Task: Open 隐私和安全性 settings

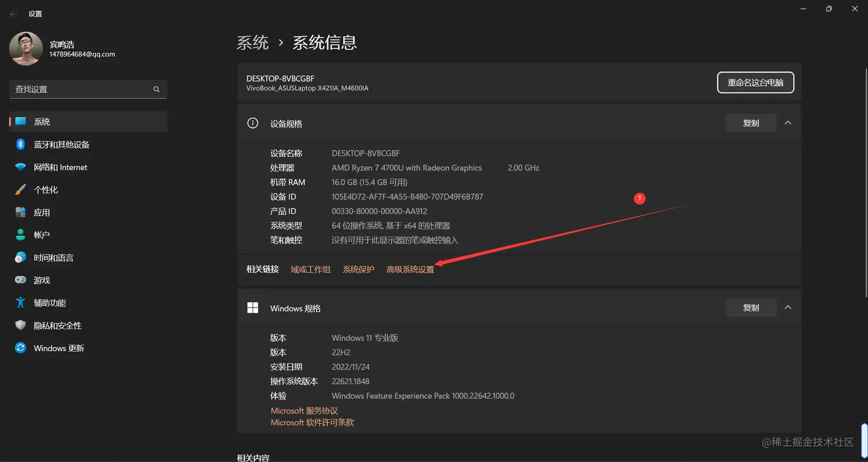Action: [88, 325]
